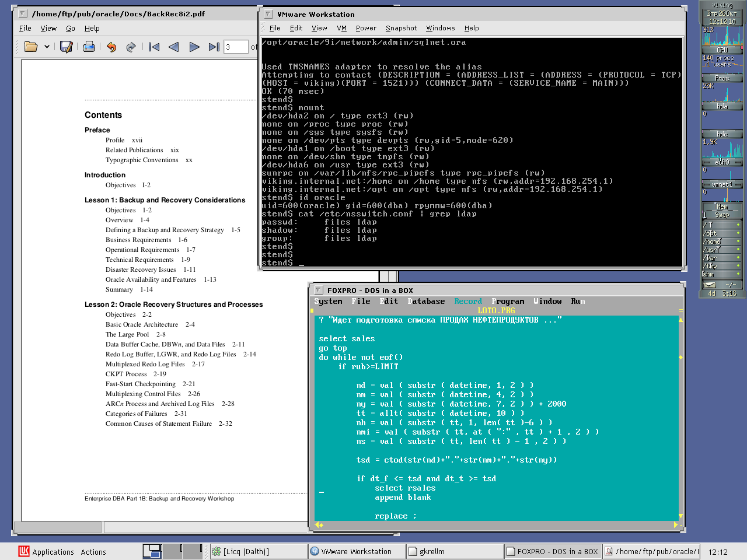
Task: Click the vmnet1 network label in gkrellm
Action: point(722,184)
